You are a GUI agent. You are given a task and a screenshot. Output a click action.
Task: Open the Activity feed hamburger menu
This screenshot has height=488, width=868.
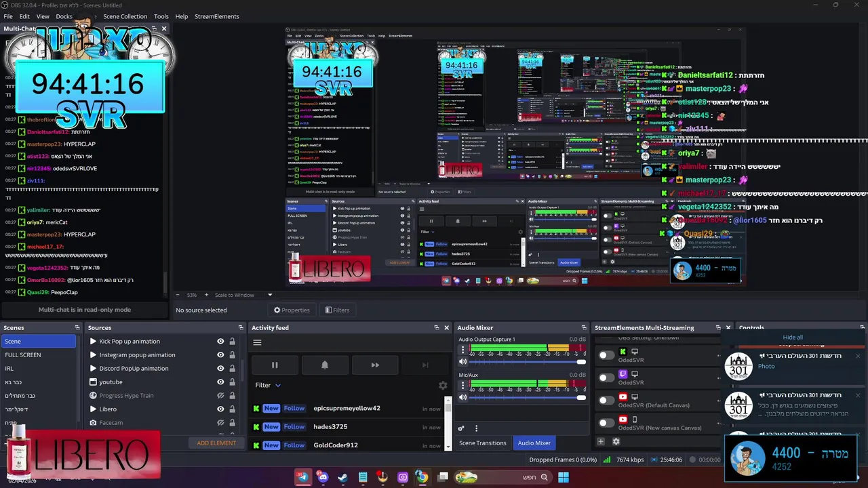click(257, 342)
